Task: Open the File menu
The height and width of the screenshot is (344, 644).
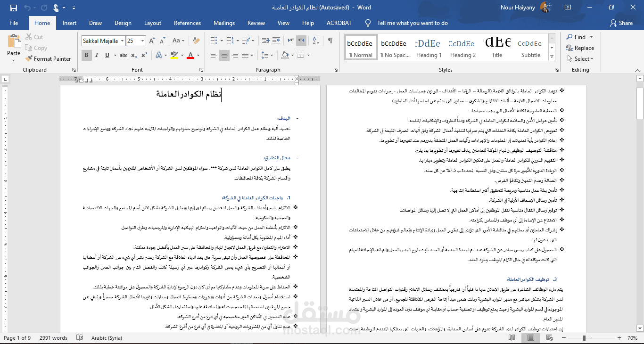Action: tap(14, 23)
